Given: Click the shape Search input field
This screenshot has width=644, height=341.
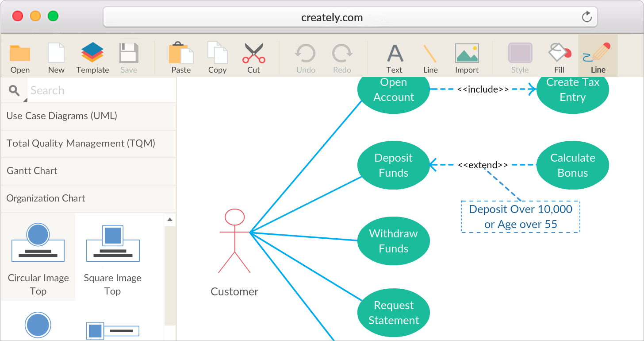Looking at the screenshot, I should point(102,90).
